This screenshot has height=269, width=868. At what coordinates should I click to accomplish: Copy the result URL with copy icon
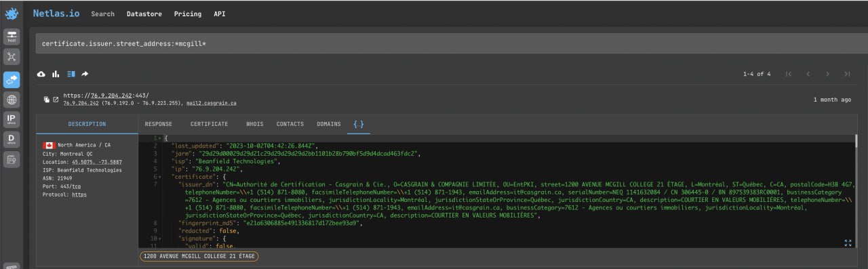click(47, 100)
